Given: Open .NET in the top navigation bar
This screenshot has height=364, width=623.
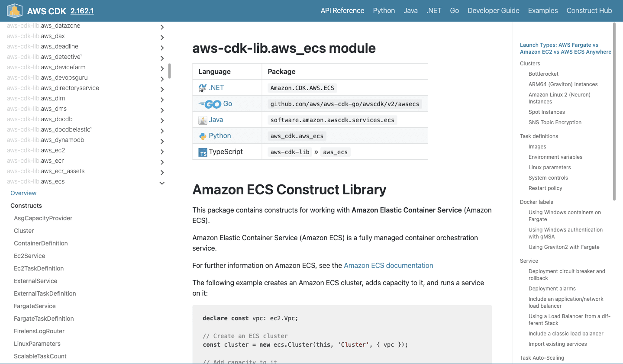Looking at the screenshot, I should tap(434, 11).
